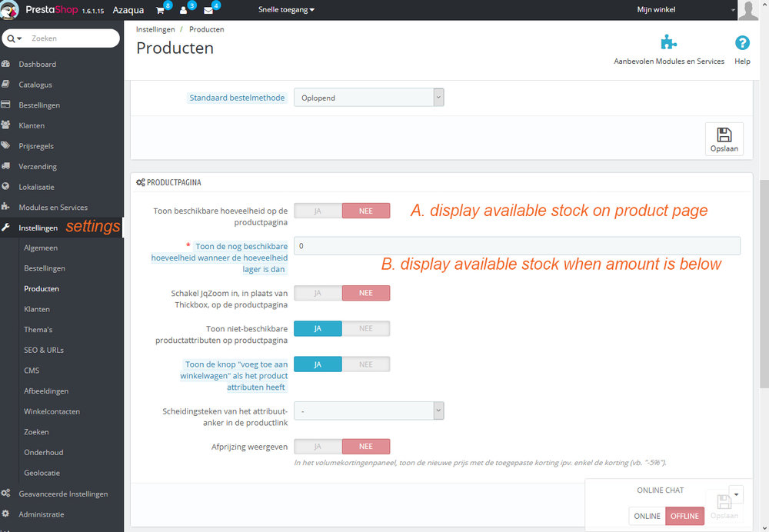Click the page vertical scrollbar
The width and height of the screenshot is (769, 532).
tap(764, 284)
